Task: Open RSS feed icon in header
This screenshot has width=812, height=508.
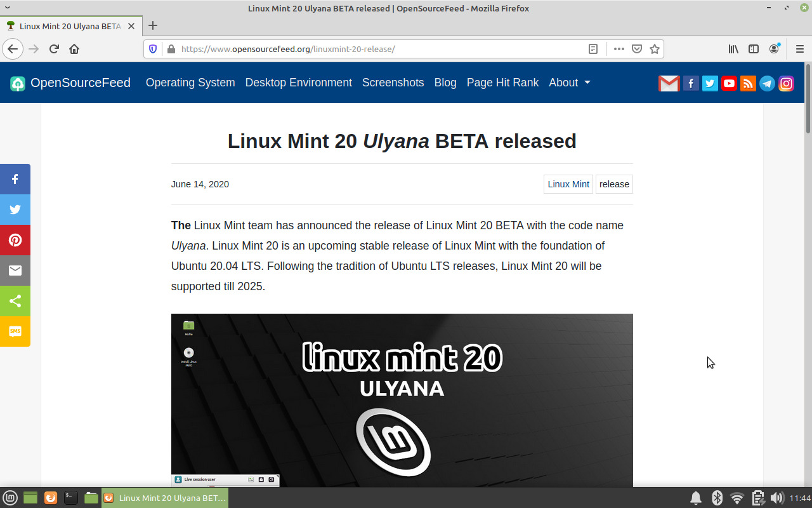Action: 748,83
